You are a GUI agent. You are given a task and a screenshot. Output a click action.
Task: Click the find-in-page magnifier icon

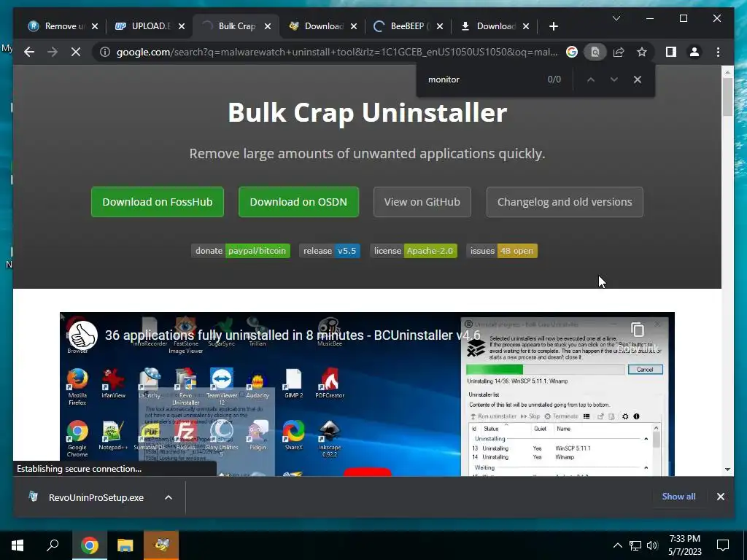(x=595, y=52)
